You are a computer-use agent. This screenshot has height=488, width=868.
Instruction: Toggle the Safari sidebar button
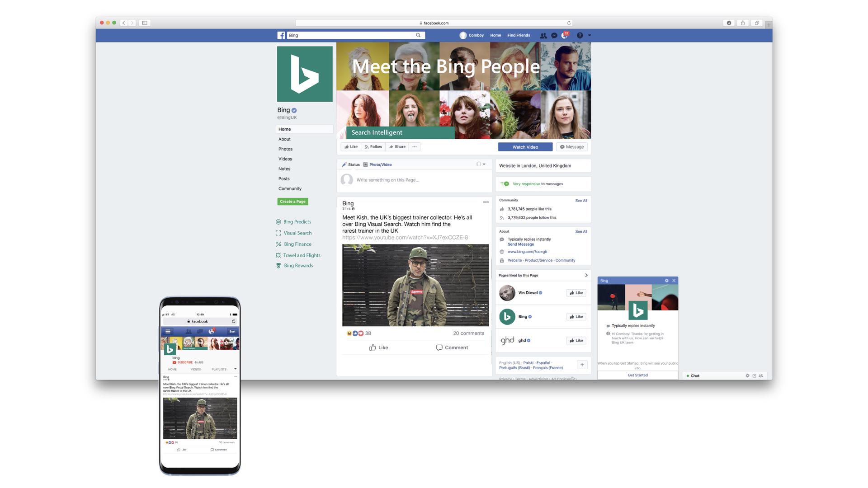(145, 23)
